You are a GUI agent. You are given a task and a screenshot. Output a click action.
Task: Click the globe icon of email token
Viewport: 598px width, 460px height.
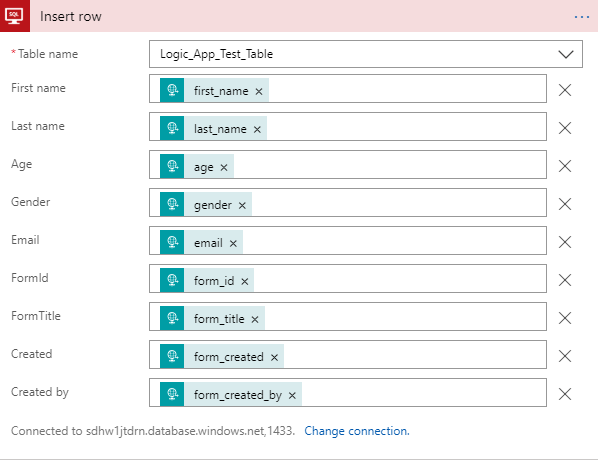pos(172,242)
